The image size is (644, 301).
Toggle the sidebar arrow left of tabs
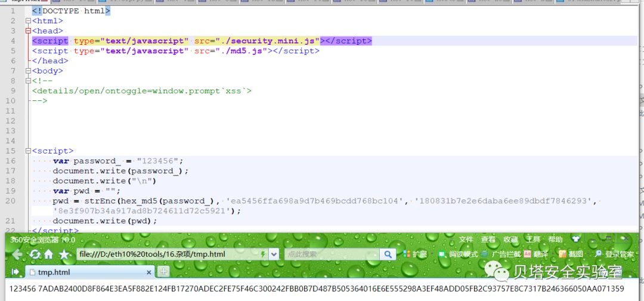pos(16,271)
